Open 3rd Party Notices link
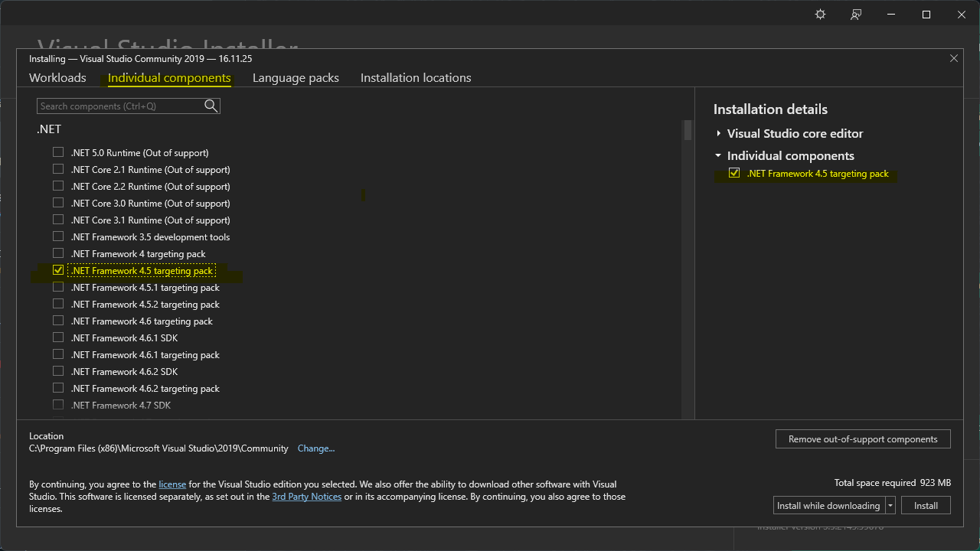Image resolution: width=980 pixels, height=551 pixels. (307, 497)
